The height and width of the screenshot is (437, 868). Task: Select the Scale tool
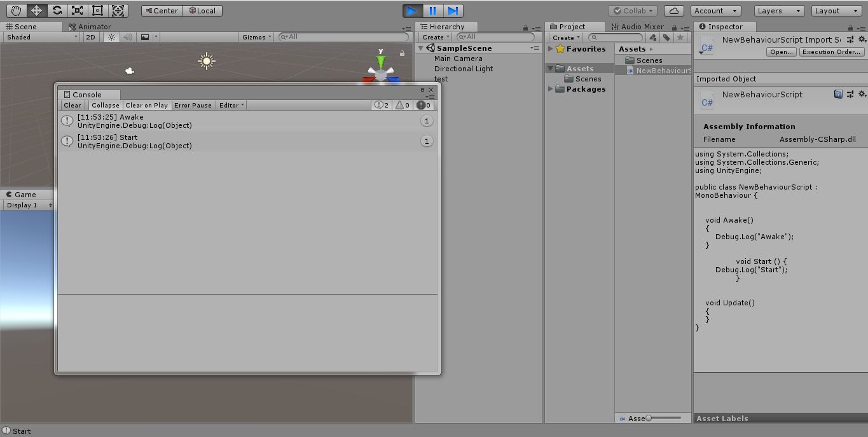77,10
